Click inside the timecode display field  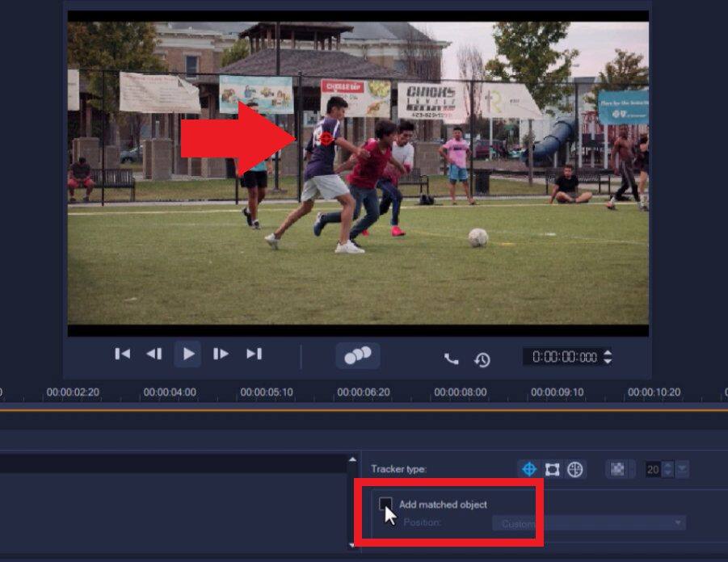(562, 356)
